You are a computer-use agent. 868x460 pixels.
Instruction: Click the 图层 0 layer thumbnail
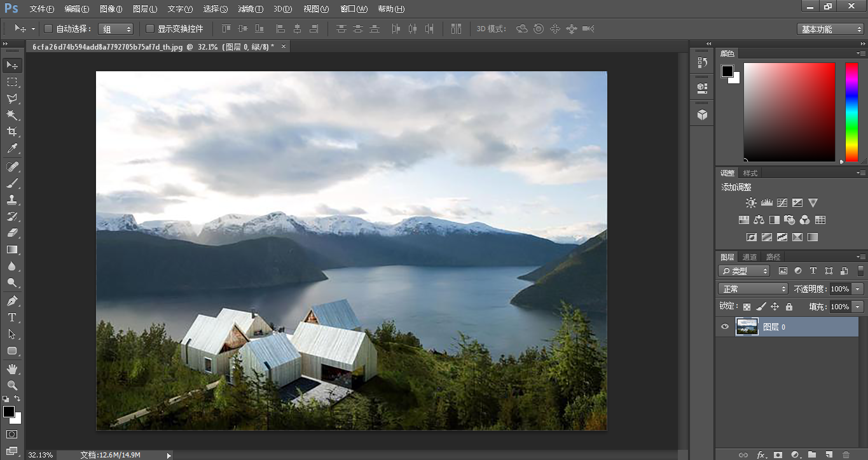coord(747,327)
